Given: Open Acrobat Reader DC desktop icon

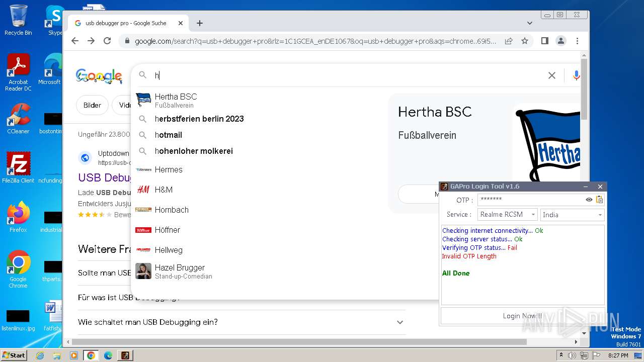Looking at the screenshot, I should pyautogui.click(x=18, y=72).
